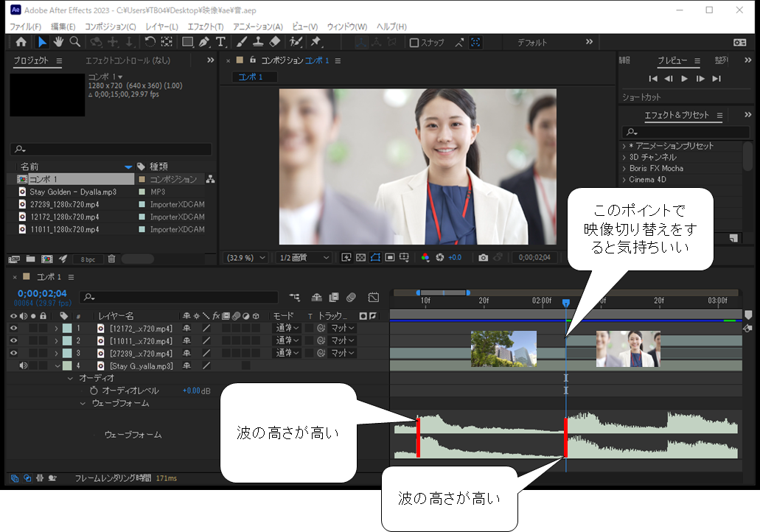Viewport: 760px width, 532px height.
Task: Select the Clone Stamp tool
Action: (258, 42)
